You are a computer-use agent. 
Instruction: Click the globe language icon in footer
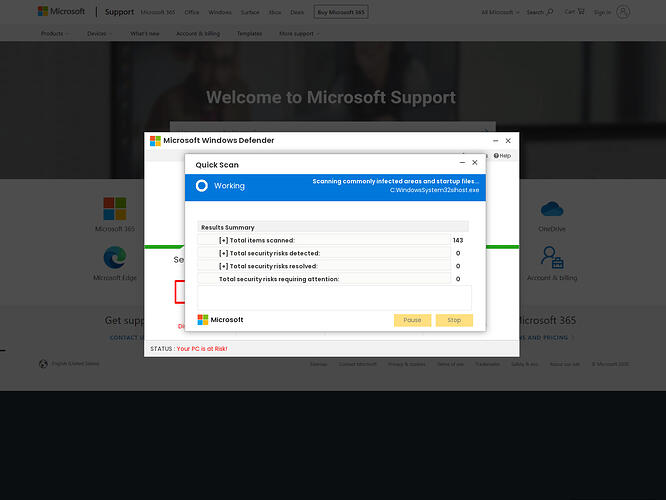point(43,364)
